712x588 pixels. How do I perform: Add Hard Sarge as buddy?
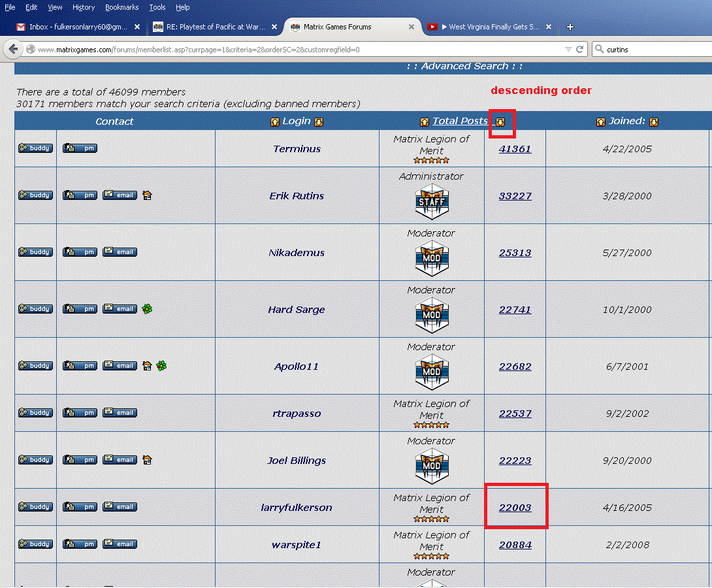pos(35,309)
